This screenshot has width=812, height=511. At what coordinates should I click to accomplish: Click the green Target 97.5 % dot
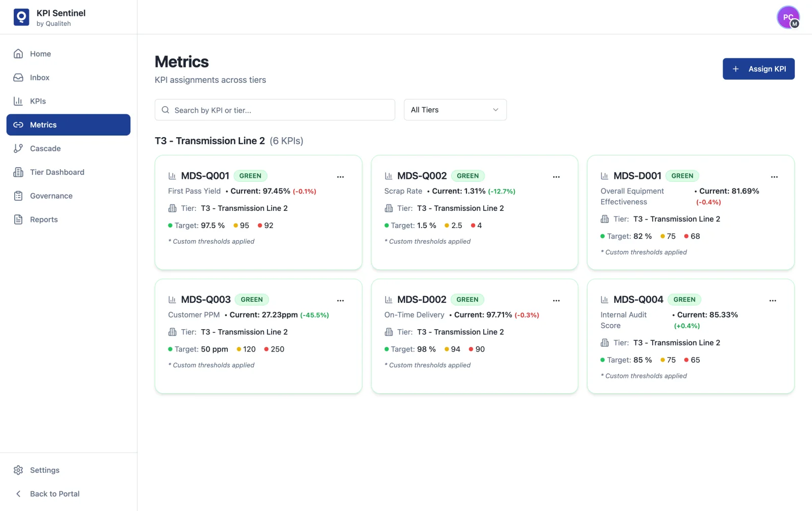[x=170, y=226]
